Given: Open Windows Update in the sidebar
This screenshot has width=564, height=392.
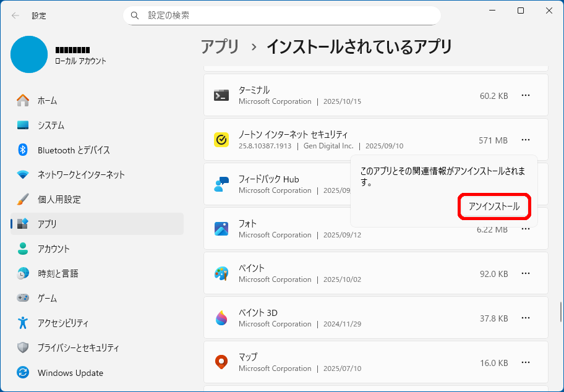Looking at the screenshot, I should pos(70,373).
